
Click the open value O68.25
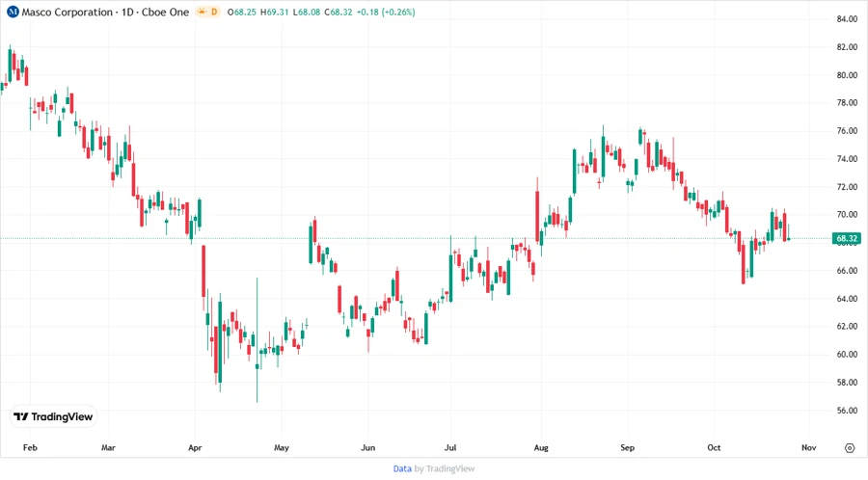point(242,12)
